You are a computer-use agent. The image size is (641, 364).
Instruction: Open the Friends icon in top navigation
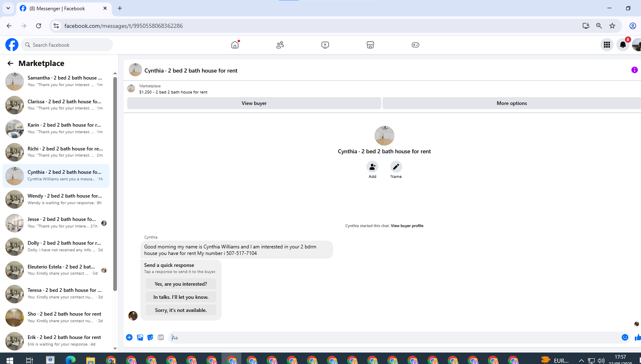pos(280,45)
